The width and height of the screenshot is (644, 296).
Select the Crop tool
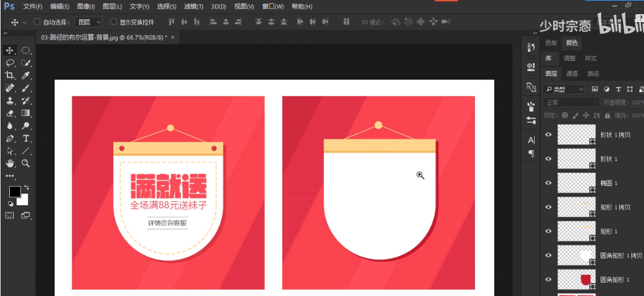click(9, 76)
